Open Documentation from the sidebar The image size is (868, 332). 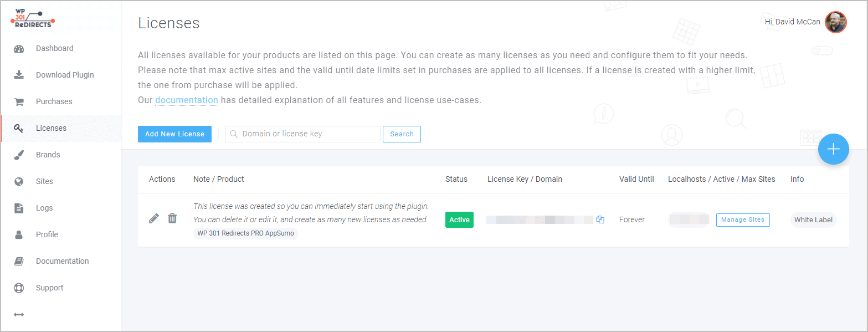62,261
